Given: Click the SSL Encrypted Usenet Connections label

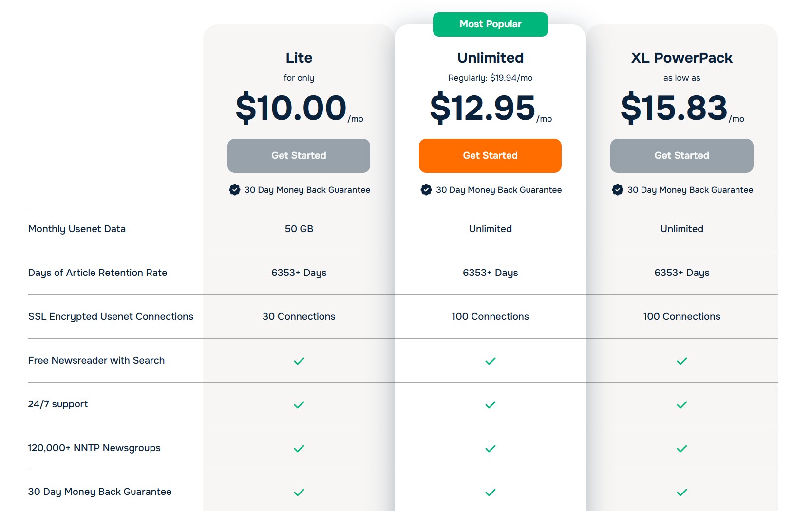Looking at the screenshot, I should coord(111,316).
